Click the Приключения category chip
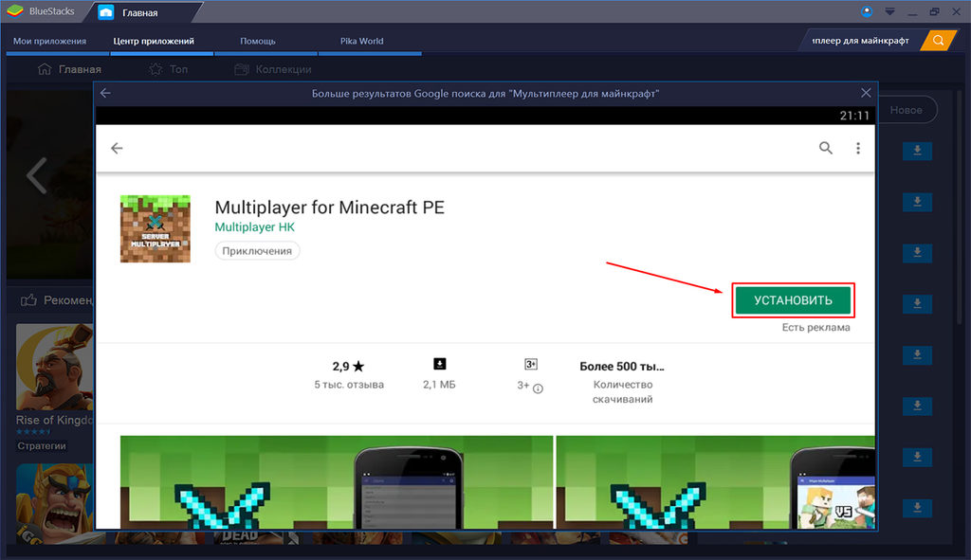This screenshot has height=560, width=971. (x=257, y=250)
